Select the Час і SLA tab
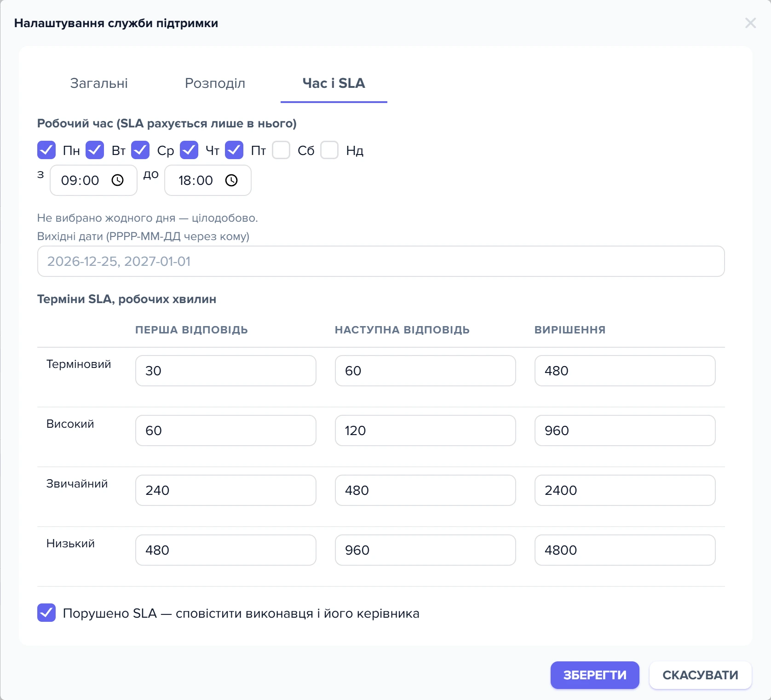The width and height of the screenshot is (771, 700). point(334,83)
